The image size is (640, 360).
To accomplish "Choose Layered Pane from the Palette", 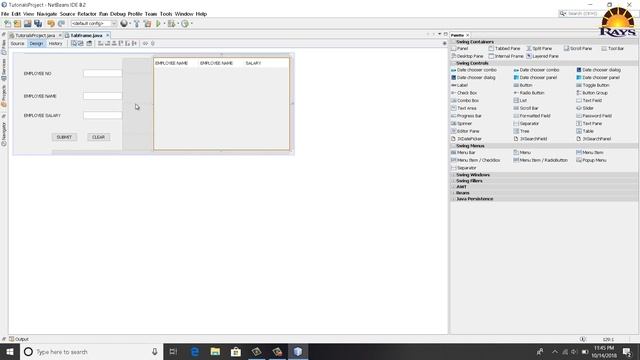I will tap(542, 56).
